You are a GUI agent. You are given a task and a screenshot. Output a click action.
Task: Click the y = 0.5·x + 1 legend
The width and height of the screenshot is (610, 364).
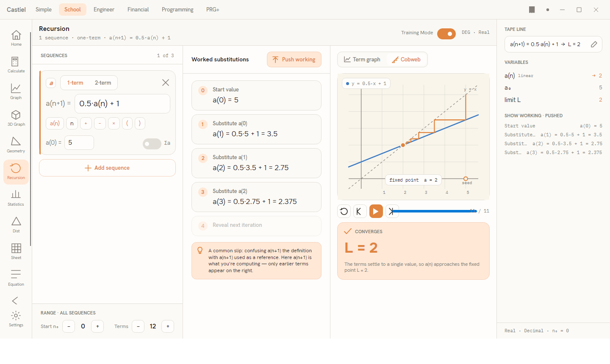click(x=366, y=84)
